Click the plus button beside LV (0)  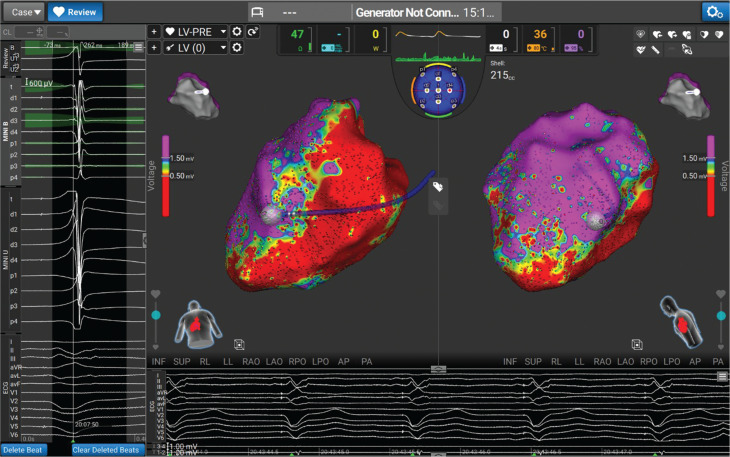[154, 47]
